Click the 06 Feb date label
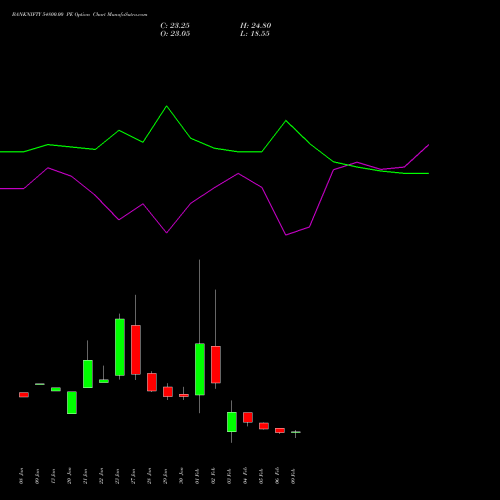This screenshot has height=500, width=500. pos(278,476)
